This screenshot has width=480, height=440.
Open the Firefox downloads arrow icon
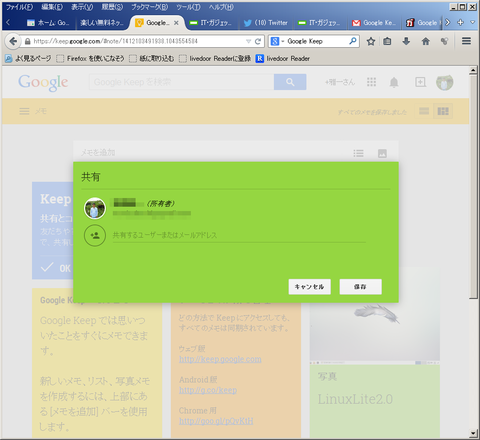point(406,41)
